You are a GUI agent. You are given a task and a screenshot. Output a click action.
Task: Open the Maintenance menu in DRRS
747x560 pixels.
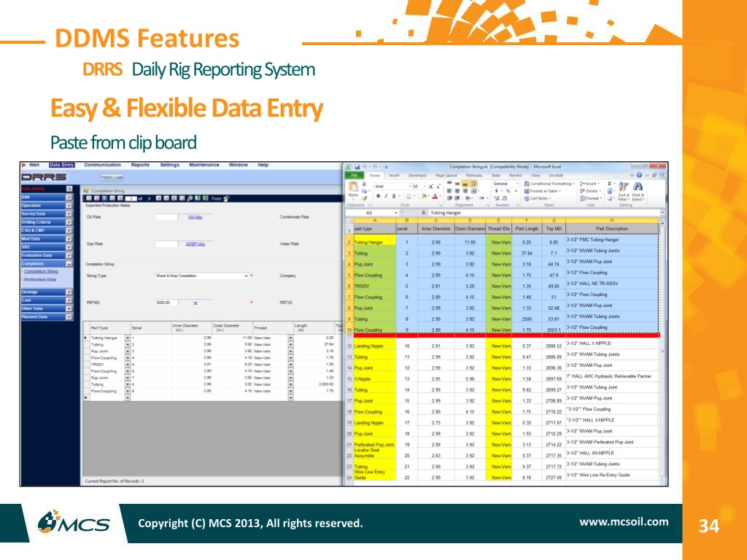click(x=204, y=165)
